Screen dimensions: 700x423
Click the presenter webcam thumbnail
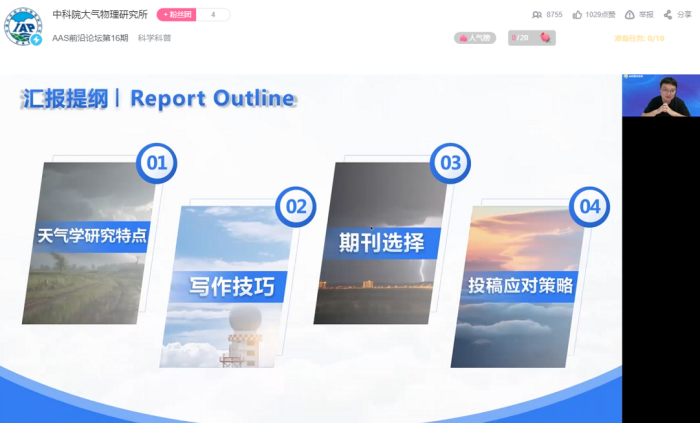point(661,95)
